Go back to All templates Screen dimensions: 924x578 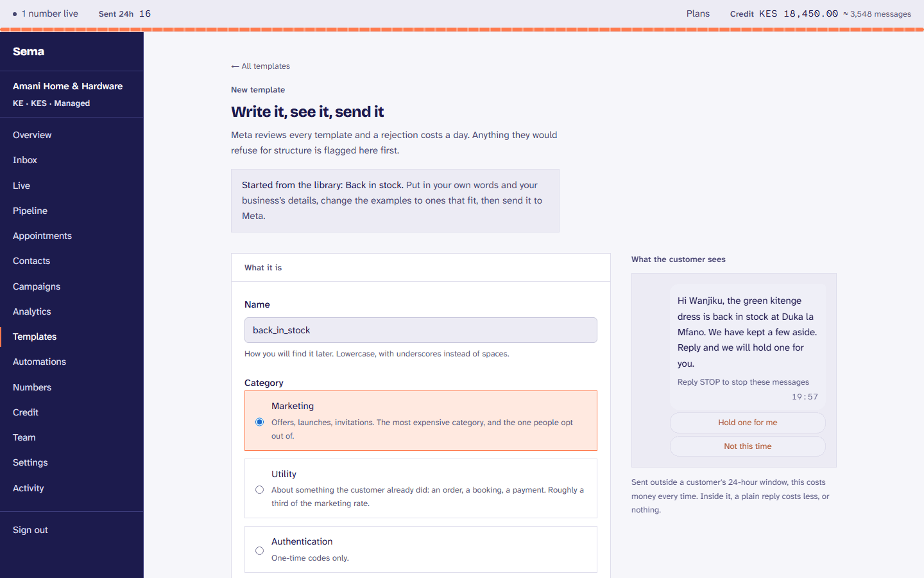click(x=261, y=66)
